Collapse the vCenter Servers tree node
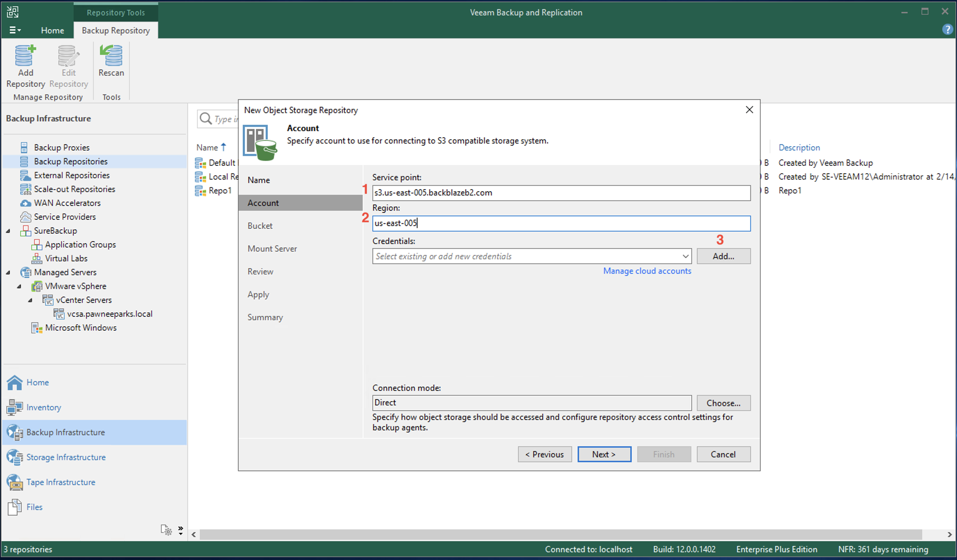This screenshot has width=957, height=560. (x=30, y=300)
